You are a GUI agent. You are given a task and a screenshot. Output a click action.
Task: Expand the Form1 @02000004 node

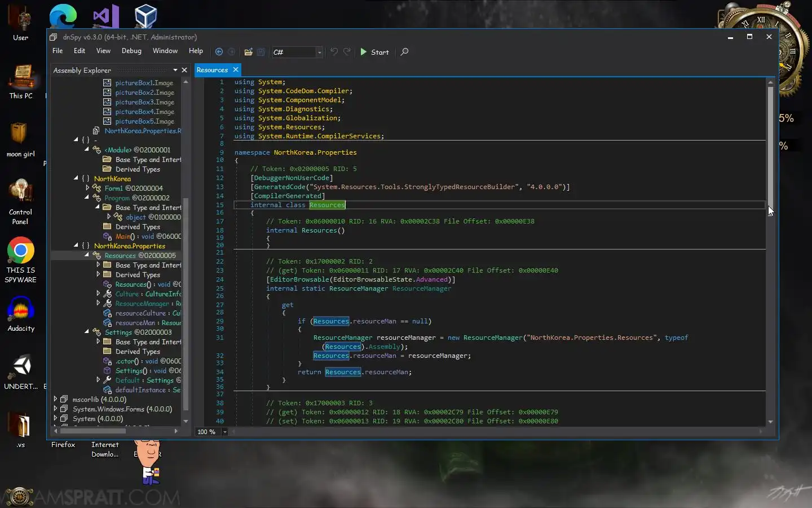[87, 188]
